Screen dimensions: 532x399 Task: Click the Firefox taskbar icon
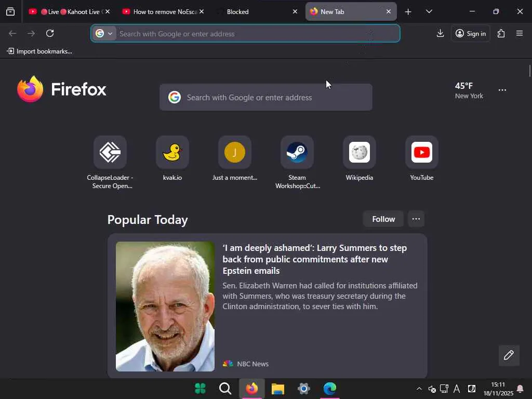coord(252,388)
